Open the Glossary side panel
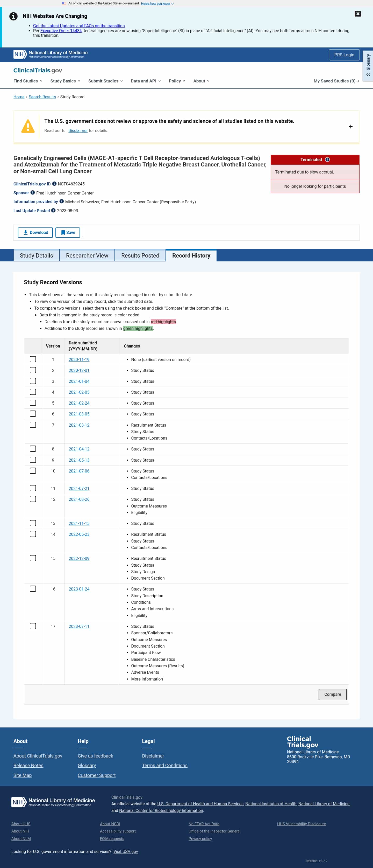Screen dimensions: 373x868 368,66
